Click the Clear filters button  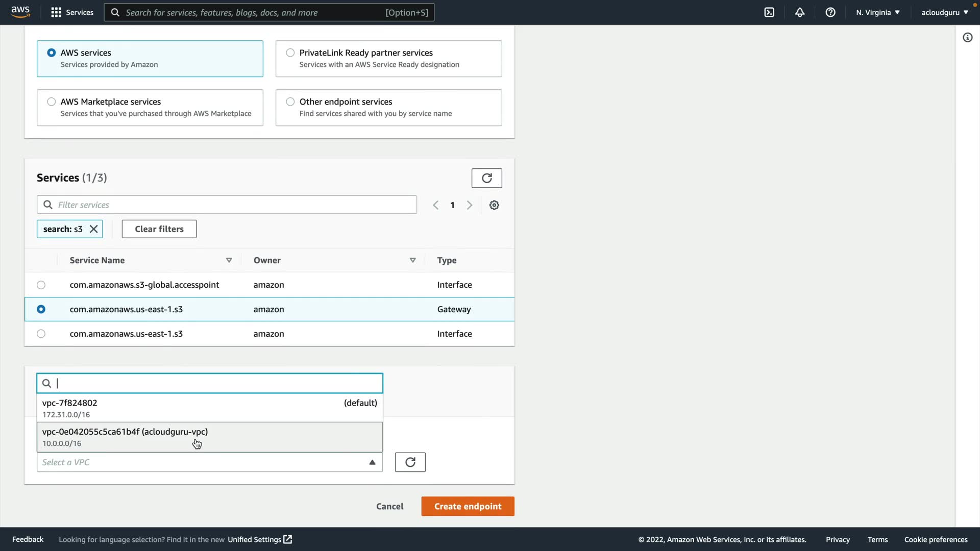point(159,229)
